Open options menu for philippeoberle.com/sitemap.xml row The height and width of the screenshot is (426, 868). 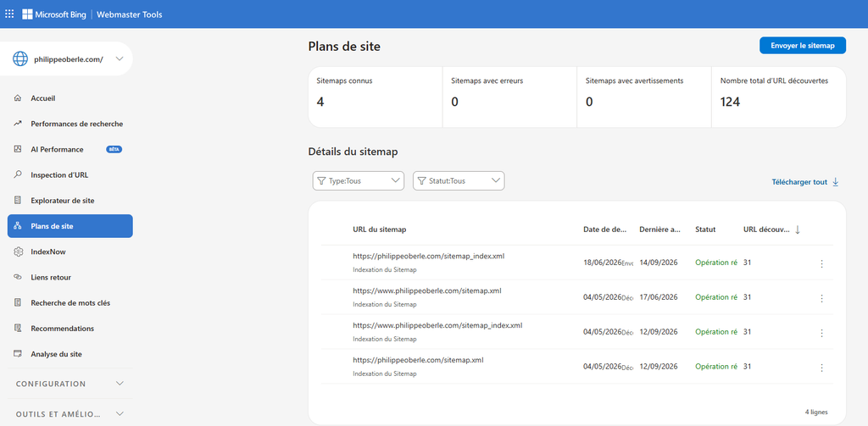click(821, 368)
